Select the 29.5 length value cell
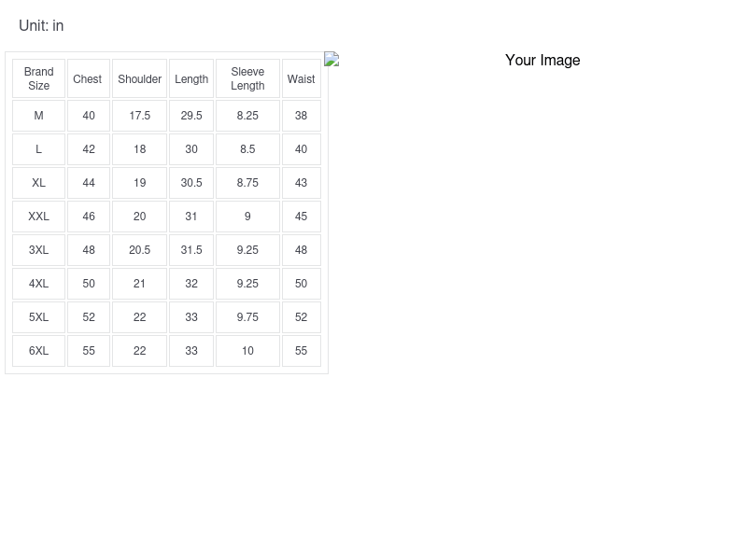 (191, 116)
